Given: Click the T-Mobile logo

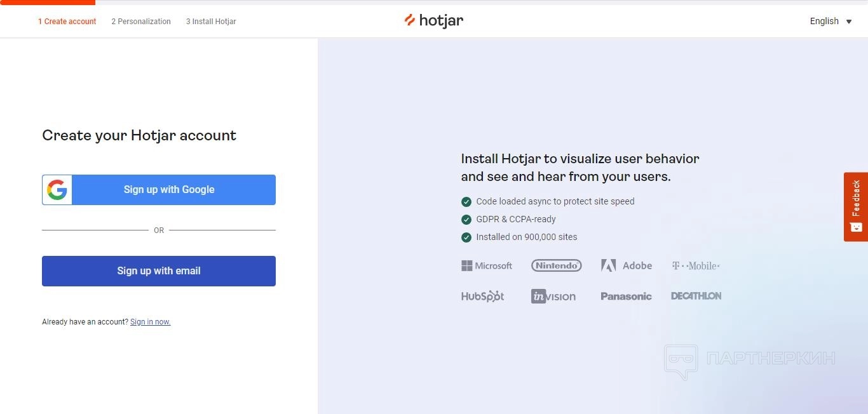Looking at the screenshot, I should (x=696, y=265).
